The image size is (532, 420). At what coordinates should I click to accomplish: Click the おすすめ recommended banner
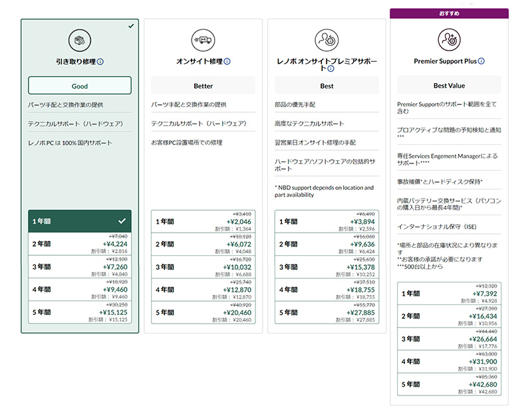pyautogui.click(x=450, y=13)
